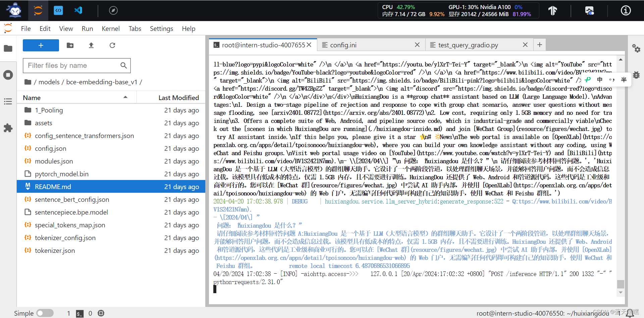The width and height of the screenshot is (644, 318).
Task: Open the assets folder
Action: [111, 123]
